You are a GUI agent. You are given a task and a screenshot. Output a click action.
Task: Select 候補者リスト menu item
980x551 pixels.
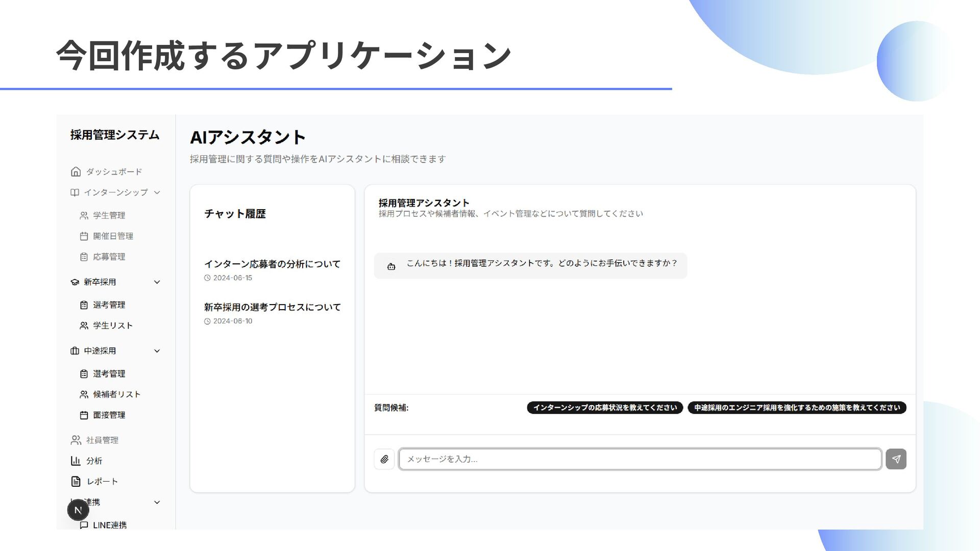(116, 394)
